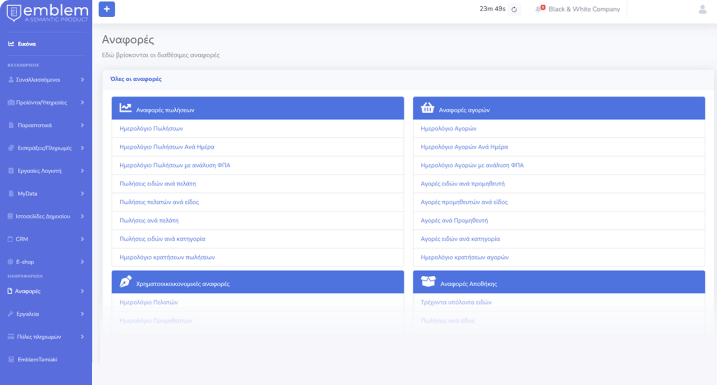This screenshot has width=717, height=385.
Task: Click the EmblemTamiaki icon
Action: point(11,359)
